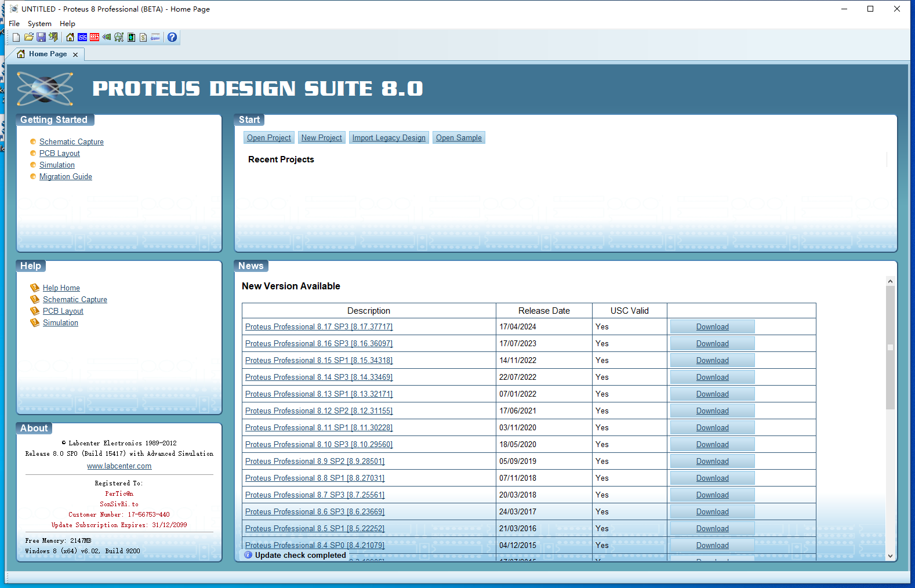Click the New Project button in Start
This screenshot has width=915, height=588.
pos(322,137)
